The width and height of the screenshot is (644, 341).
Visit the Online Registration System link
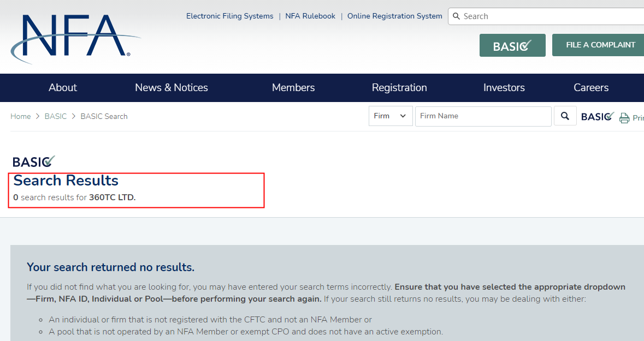pos(394,16)
